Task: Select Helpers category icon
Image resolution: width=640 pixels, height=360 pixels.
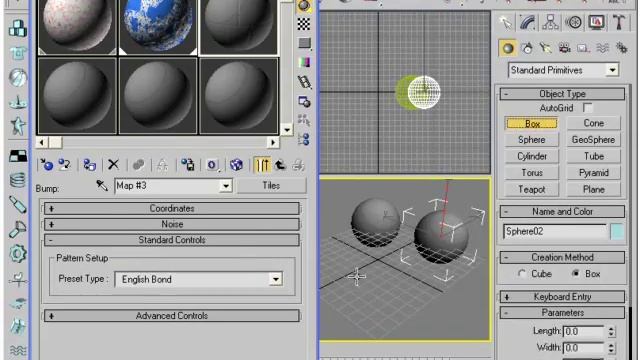Action: point(583,48)
